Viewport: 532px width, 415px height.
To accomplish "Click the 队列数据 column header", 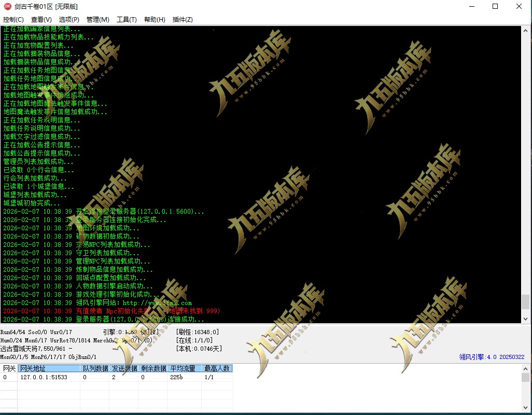I will pos(95,368).
